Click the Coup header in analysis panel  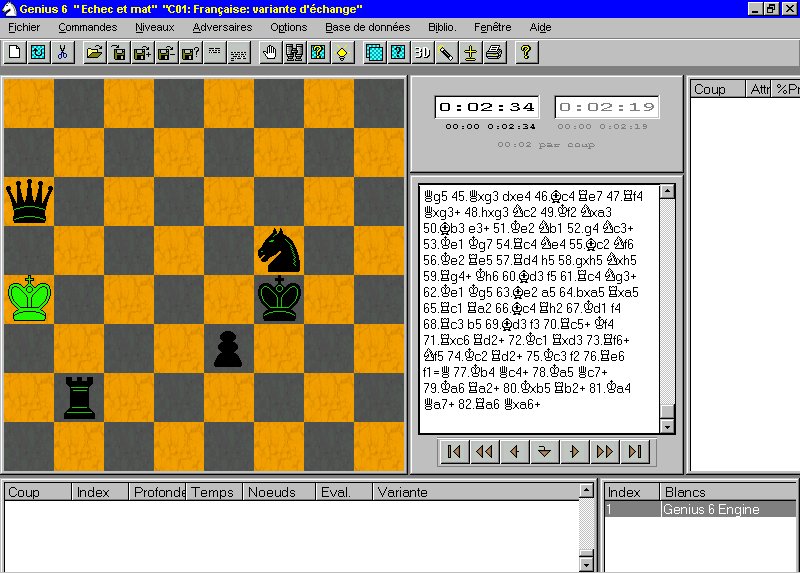(38, 492)
